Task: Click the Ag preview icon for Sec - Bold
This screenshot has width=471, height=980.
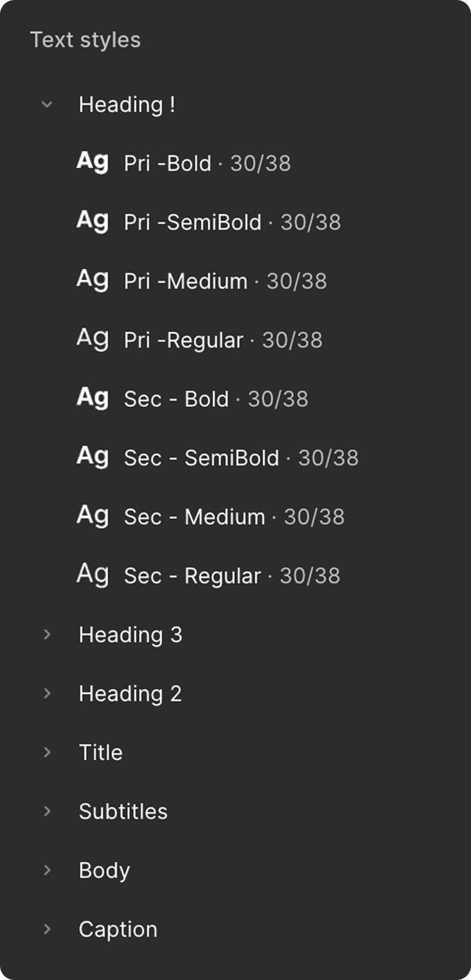Action: (92, 399)
